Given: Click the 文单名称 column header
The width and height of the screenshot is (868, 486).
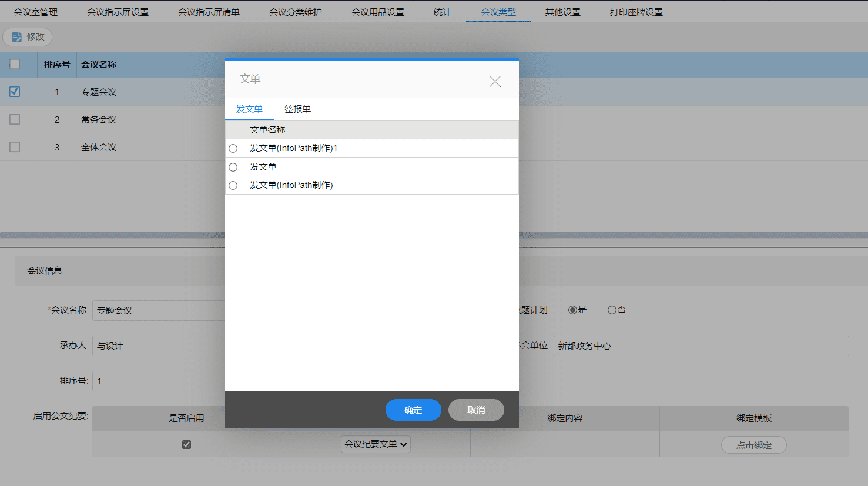Looking at the screenshot, I should point(383,130).
